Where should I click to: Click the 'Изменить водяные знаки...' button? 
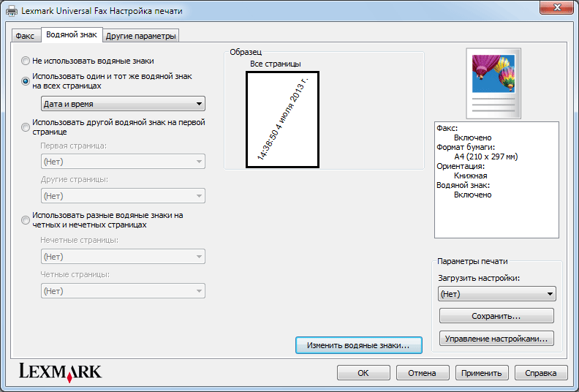click(x=358, y=345)
